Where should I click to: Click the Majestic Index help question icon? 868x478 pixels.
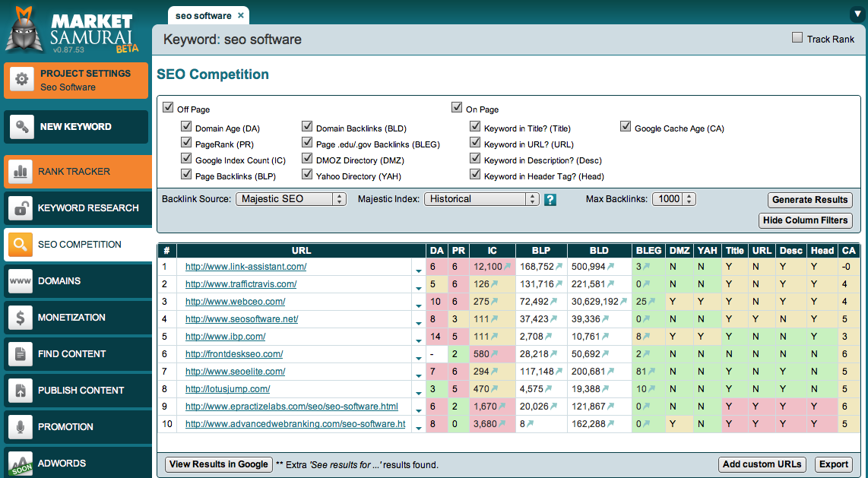[550, 200]
